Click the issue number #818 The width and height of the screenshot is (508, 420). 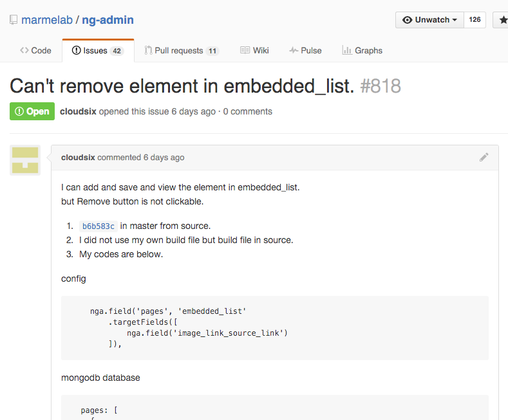pyautogui.click(x=381, y=86)
